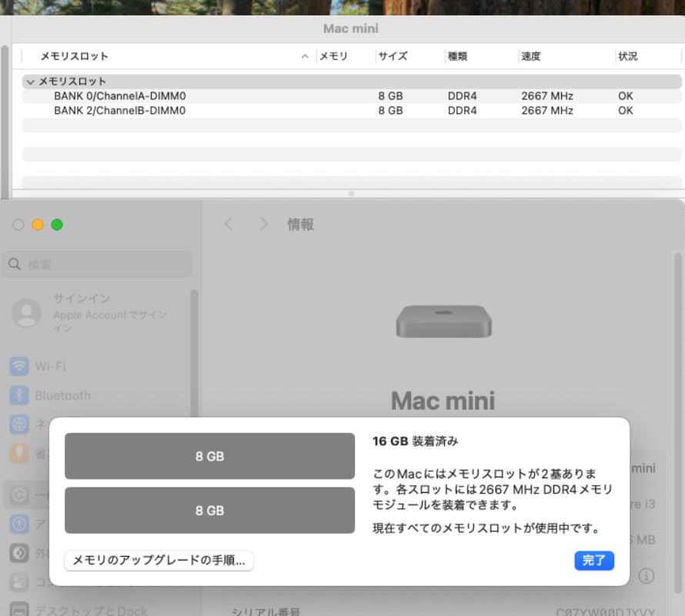
Task: Select BANK 2/ChannelB-DIMM0 row
Action: point(352,111)
